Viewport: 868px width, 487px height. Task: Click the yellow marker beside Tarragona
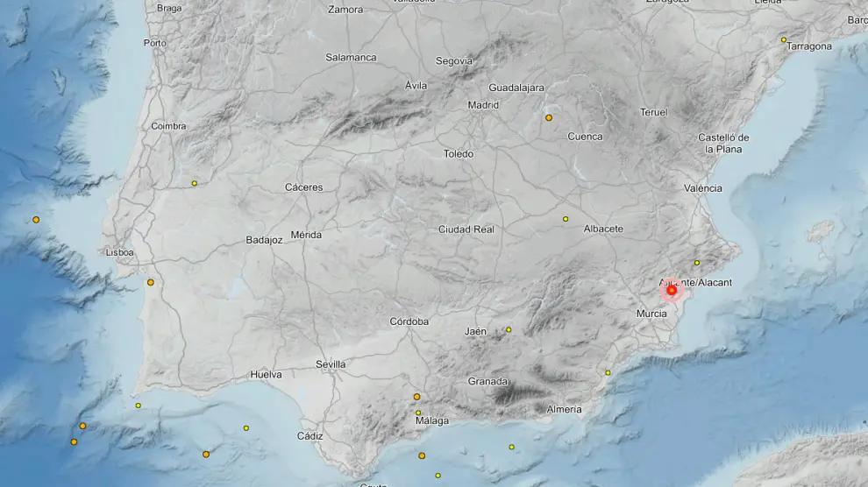(784, 39)
